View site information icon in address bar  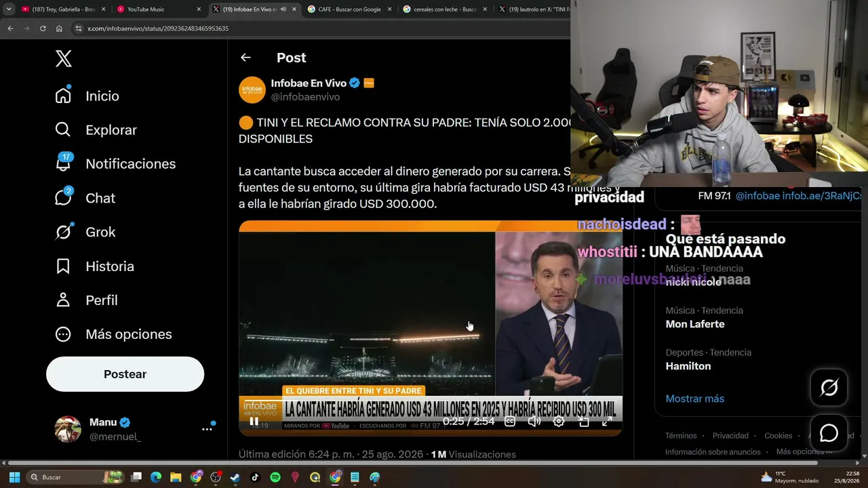(x=79, y=28)
